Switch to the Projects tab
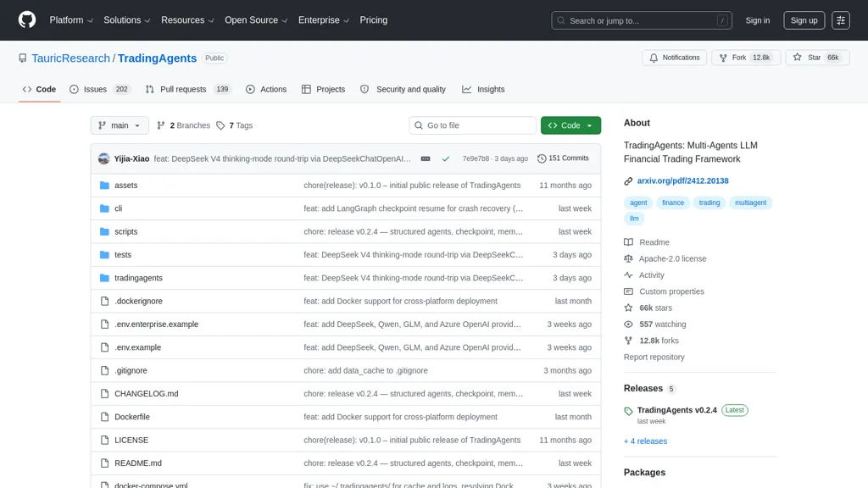The height and width of the screenshot is (488, 868). point(323,89)
